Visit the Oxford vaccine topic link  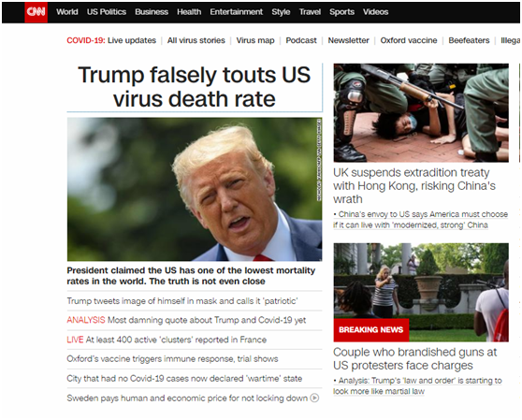(409, 40)
